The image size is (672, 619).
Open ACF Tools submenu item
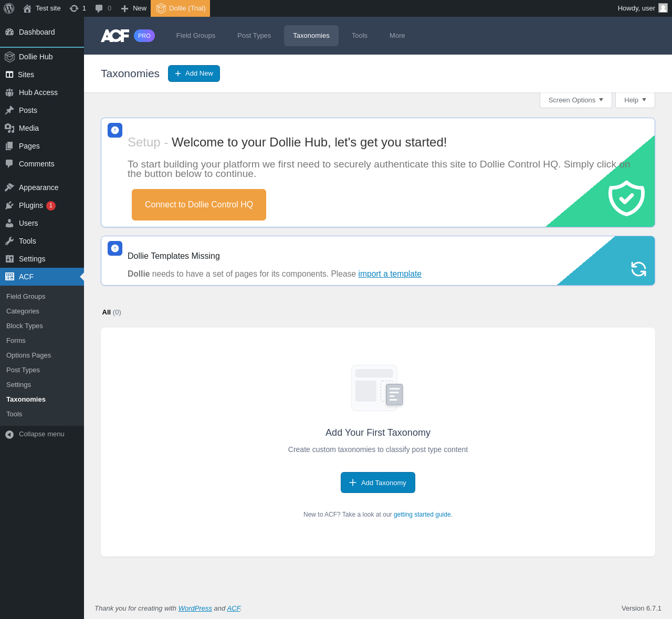pyautogui.click(x=42, y=414)
